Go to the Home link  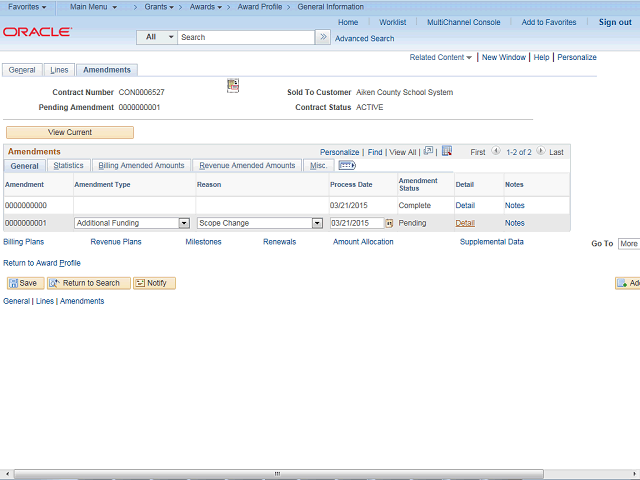pos(348,22)
